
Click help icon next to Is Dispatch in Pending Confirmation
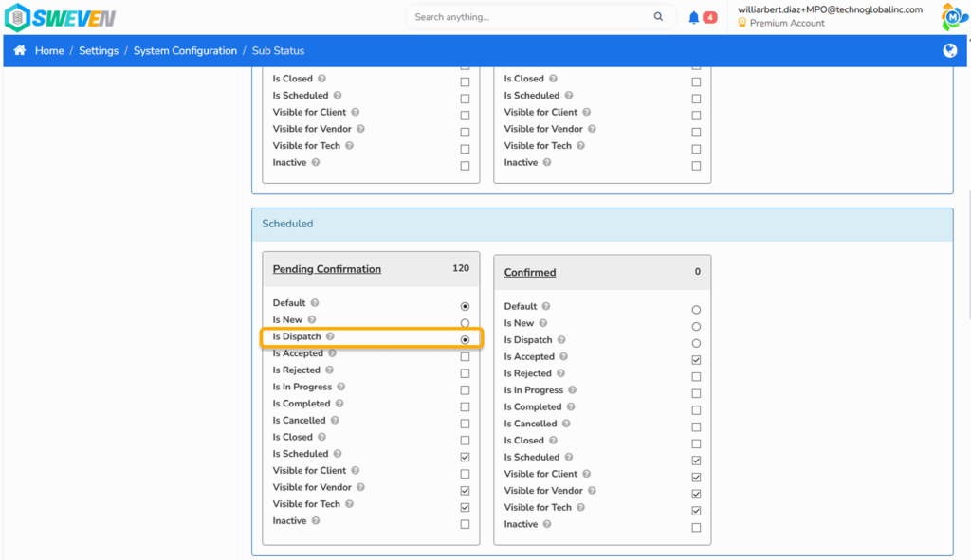click(330, 336)
